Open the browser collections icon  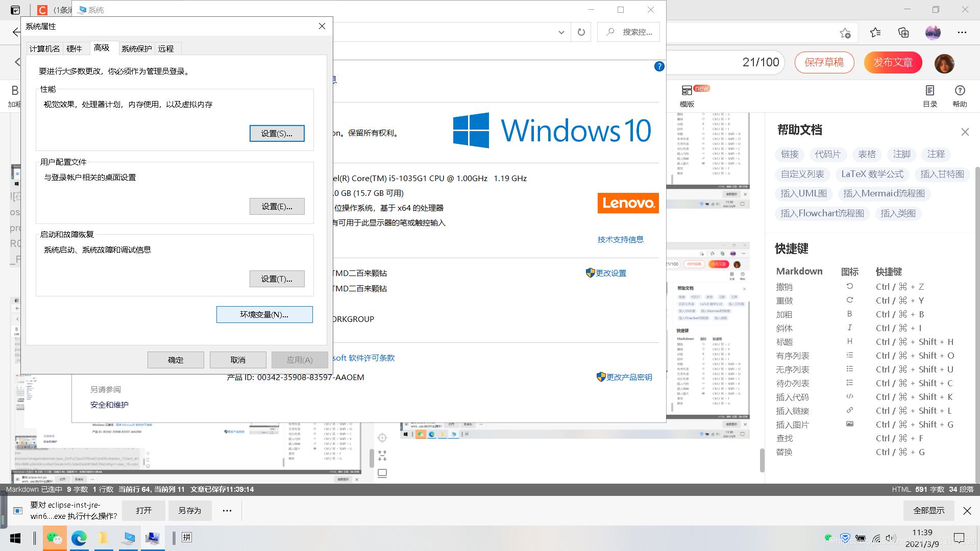coord(903,33)
